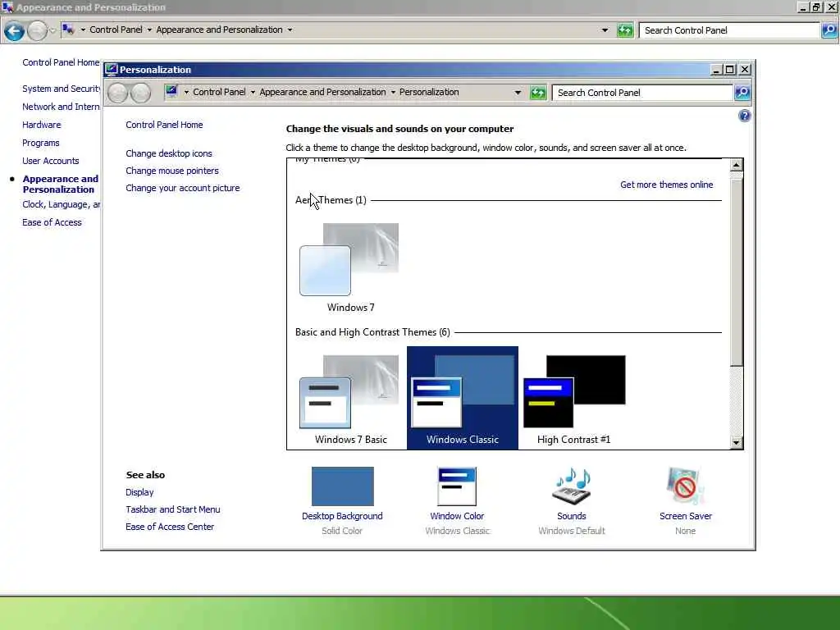Click search magnifier icon in background window

(829, 30)
